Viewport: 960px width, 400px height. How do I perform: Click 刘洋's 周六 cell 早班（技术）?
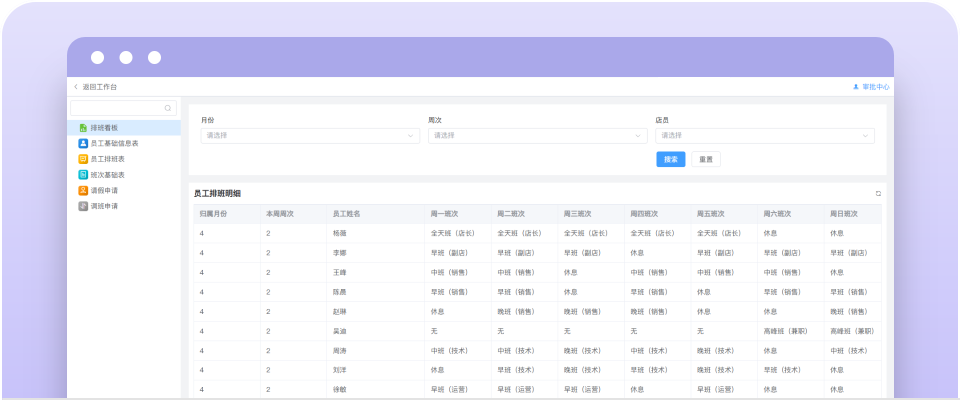point(782,370)
